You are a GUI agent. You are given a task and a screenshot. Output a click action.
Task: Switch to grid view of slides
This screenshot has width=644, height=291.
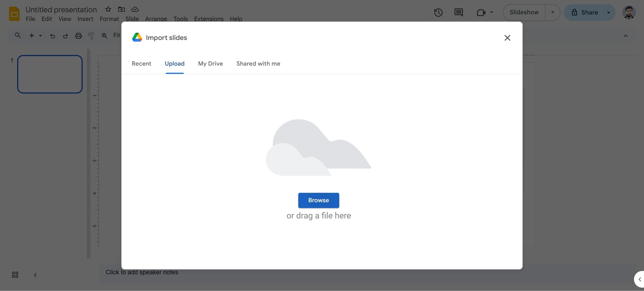15,274
